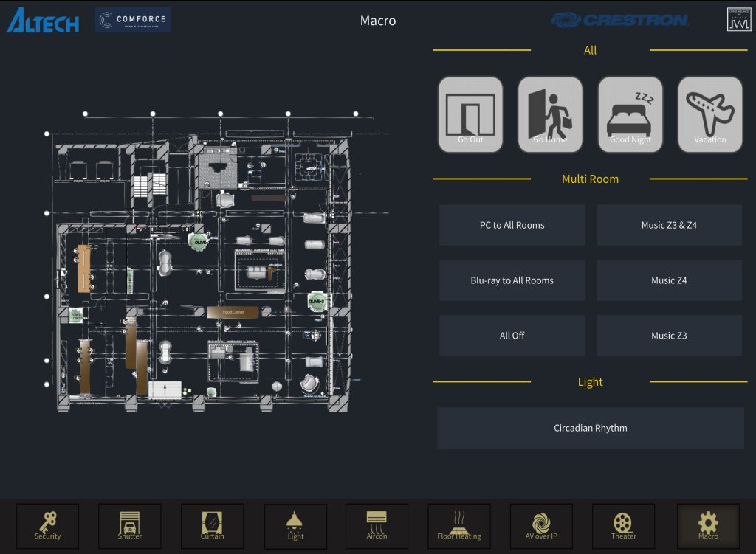Activate the Vacation airplane icon

(710, 115)
